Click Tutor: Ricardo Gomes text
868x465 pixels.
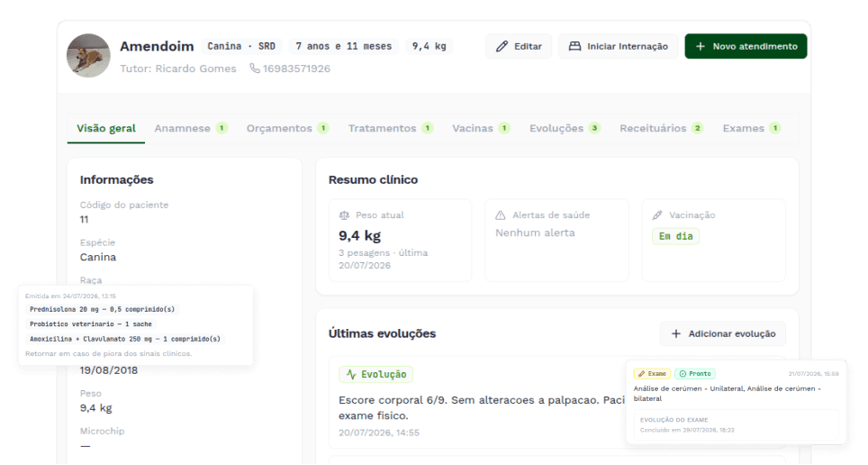pos(178,68)
